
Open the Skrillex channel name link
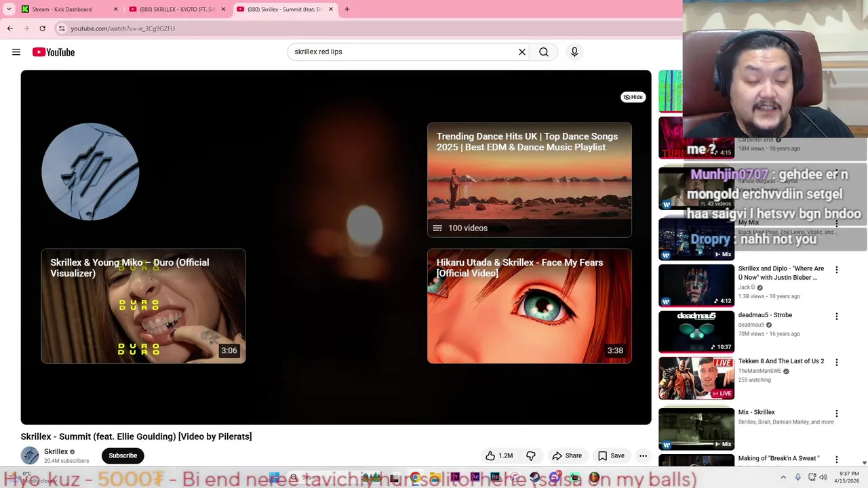click(x=56, y=451)
